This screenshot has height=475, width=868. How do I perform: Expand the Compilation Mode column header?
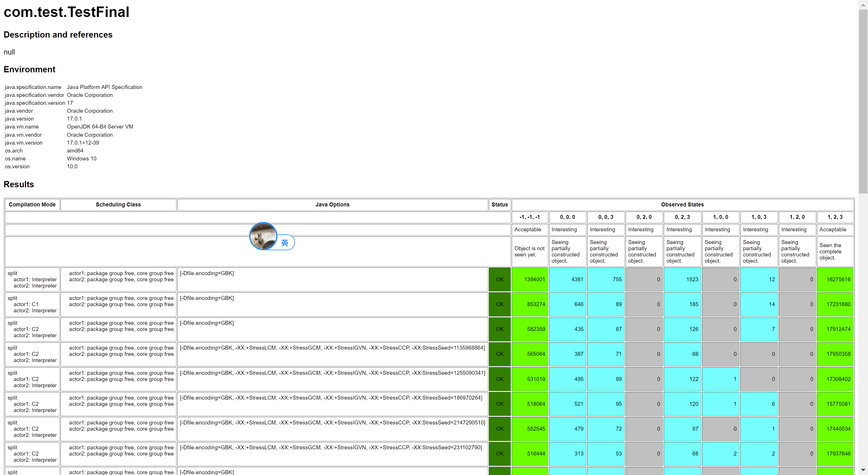(33, 204)
